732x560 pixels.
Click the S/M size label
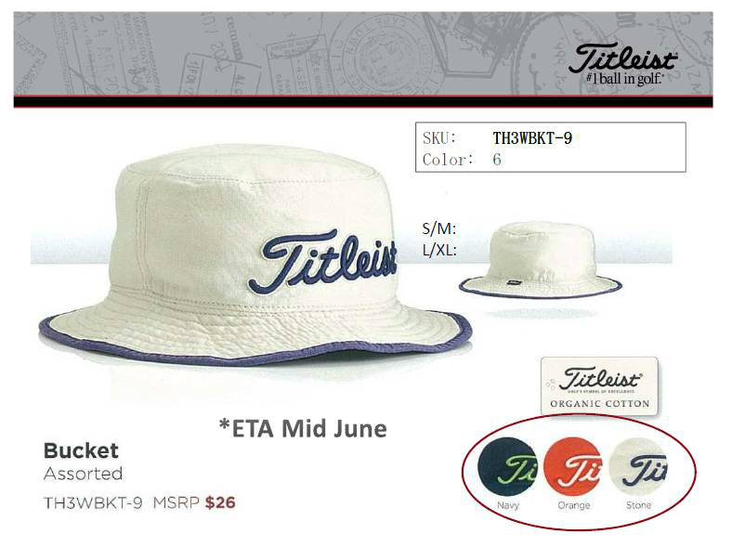(438, 228)
